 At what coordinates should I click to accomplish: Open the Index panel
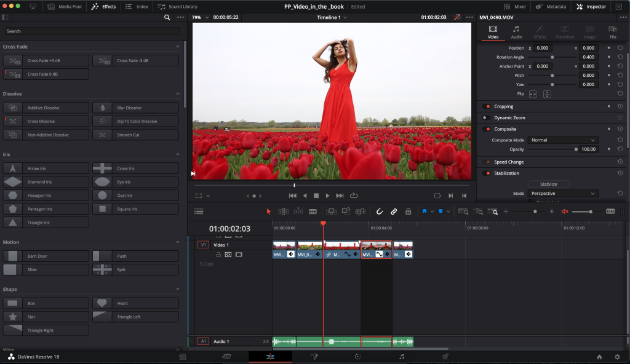(137, 6)
